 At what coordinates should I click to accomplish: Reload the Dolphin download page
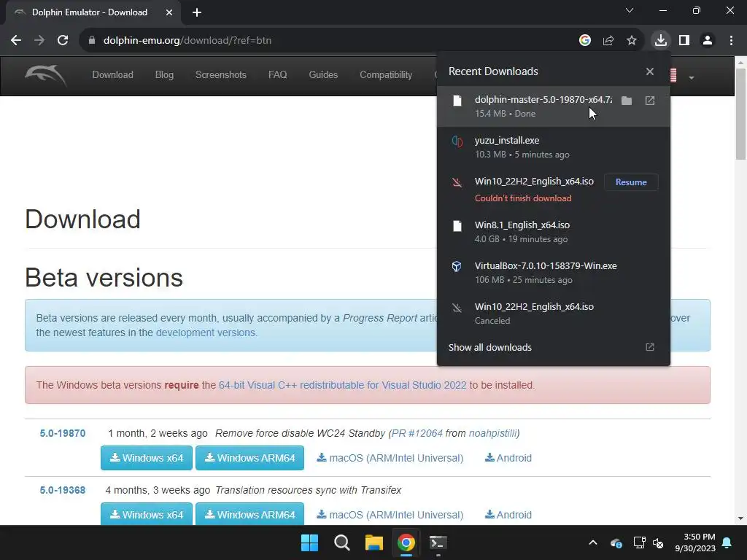click(x=63, y=41)
